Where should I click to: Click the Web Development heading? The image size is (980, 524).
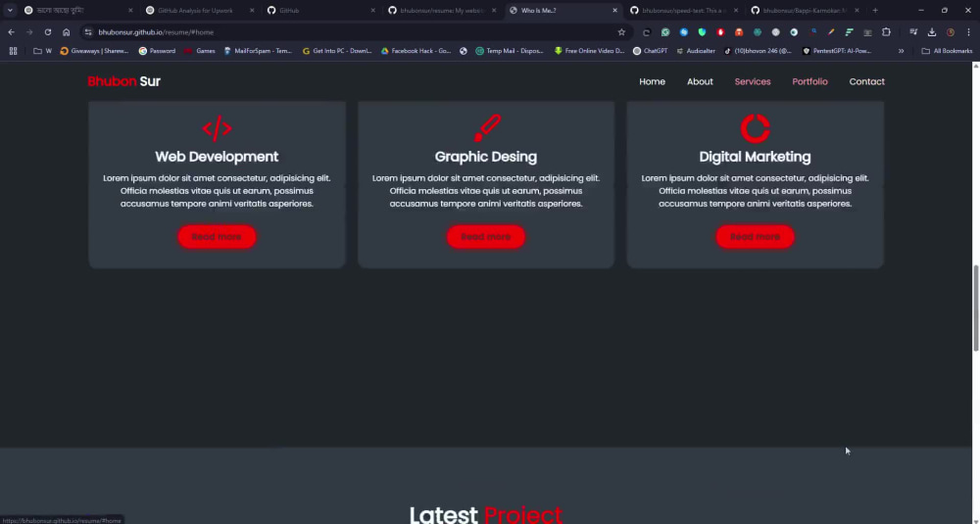[x=217, y=157]
